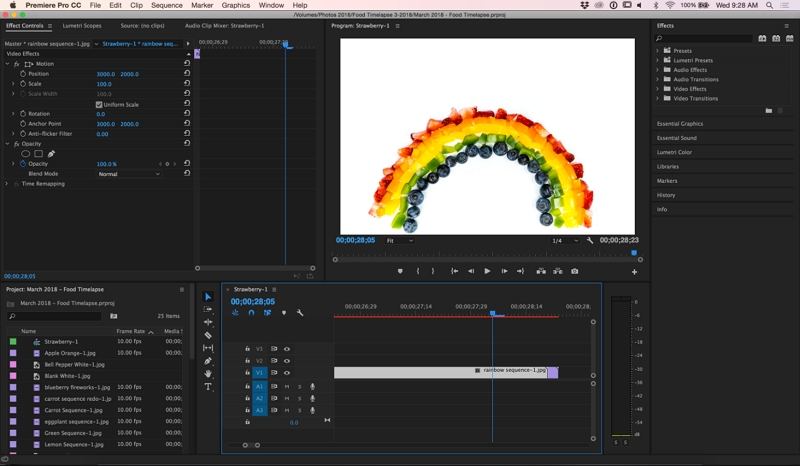Viewport: 800px width, 466px height.
Task: Mute audio track A2
Action: (287, 398)
